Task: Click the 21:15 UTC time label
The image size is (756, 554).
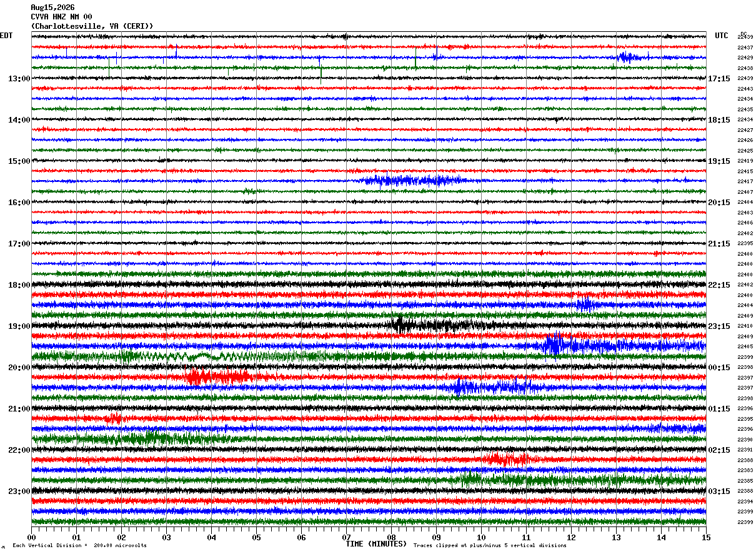Action: [x=719, y=244]
